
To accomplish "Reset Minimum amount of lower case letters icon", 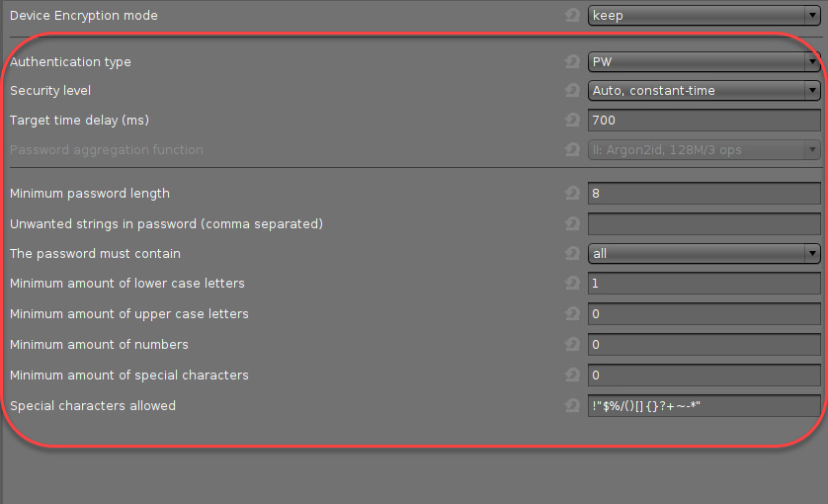I will point(572,284).
